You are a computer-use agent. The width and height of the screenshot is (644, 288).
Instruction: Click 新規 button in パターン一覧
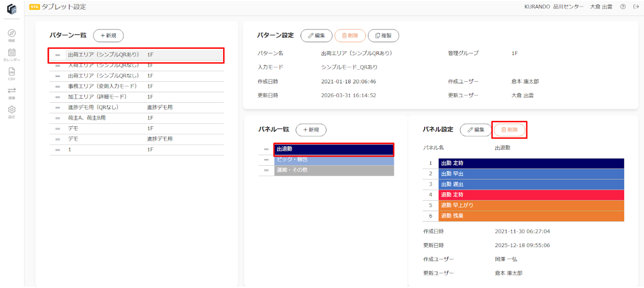point(108,35)
